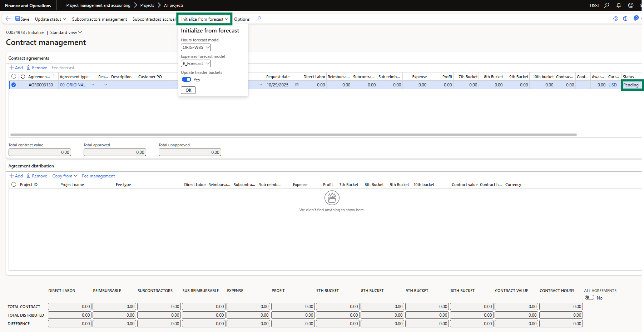The width and height of the screenshot is (644, 332).
Task: Open the Request date calendar picker
Action: (297, 85)
